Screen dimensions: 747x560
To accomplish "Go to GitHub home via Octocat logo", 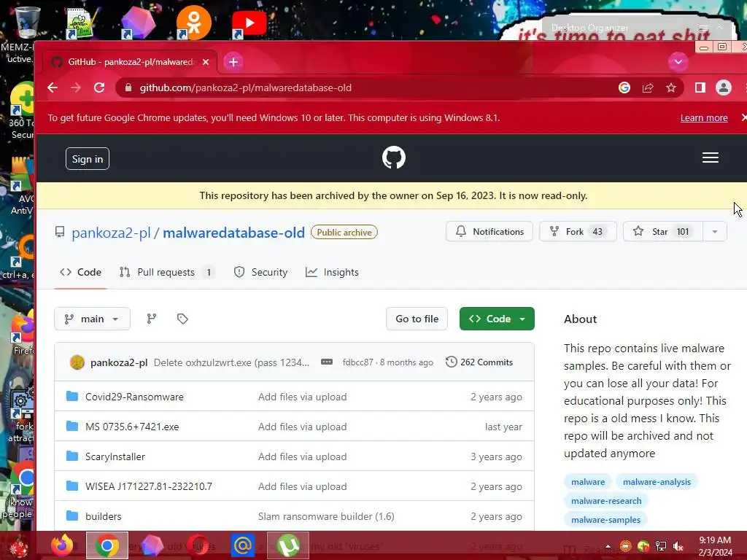I will point(393,157).
